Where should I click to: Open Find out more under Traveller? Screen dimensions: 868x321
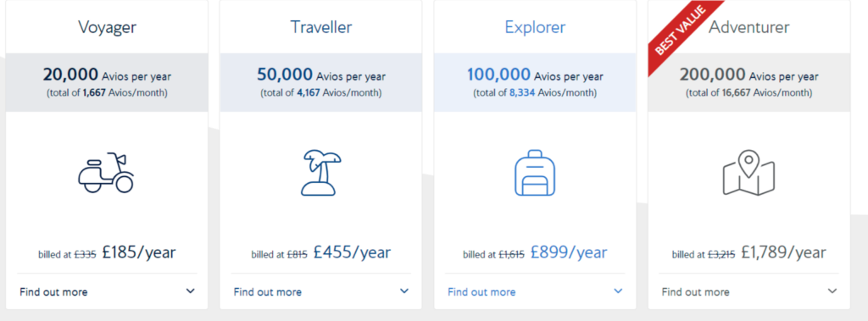click(267, 291)
